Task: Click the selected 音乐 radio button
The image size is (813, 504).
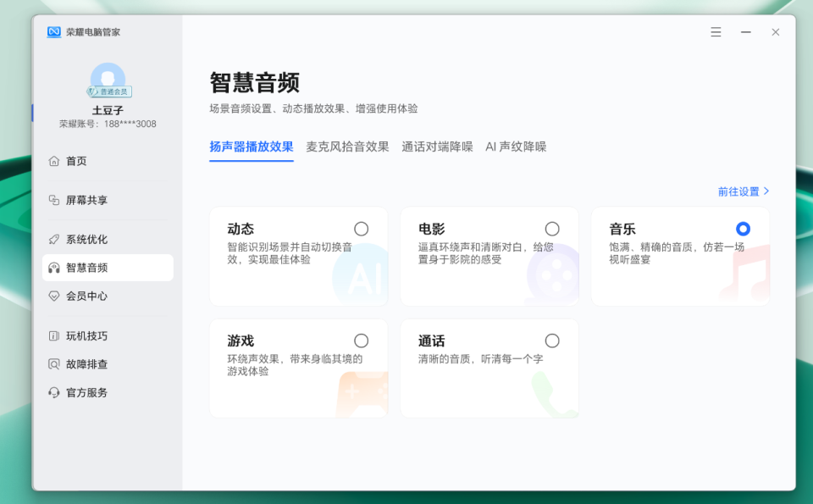Action: (x=743, y=229)
